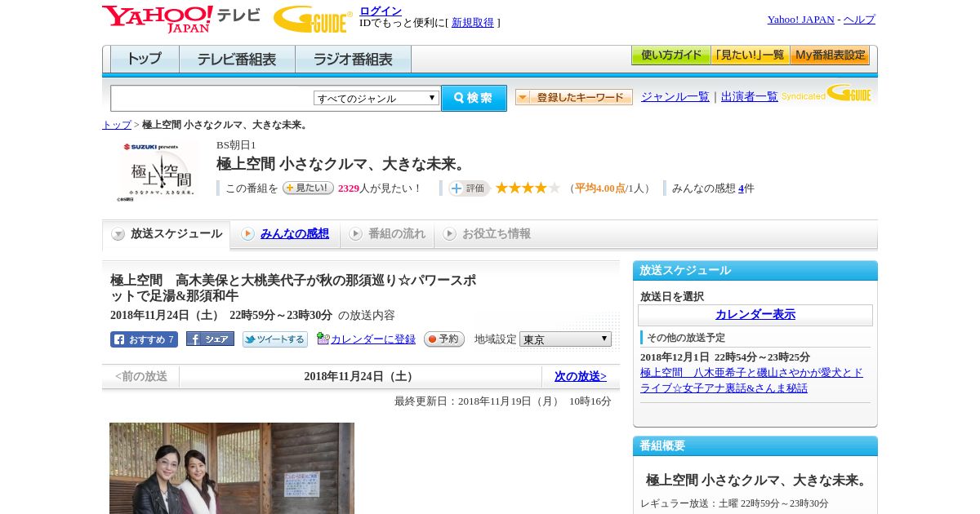Viewport: 980px width, 514px height.
Task: Open My番組表設定
Action: 830,55
